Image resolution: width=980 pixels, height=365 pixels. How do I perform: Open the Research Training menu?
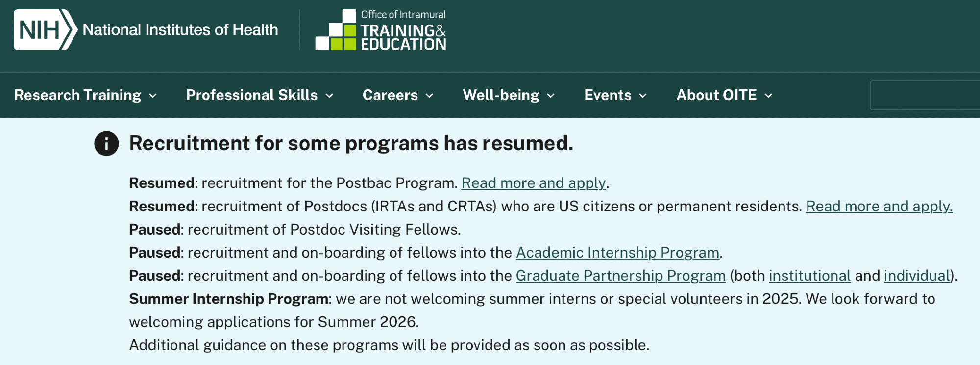click(x=77, y=95)
